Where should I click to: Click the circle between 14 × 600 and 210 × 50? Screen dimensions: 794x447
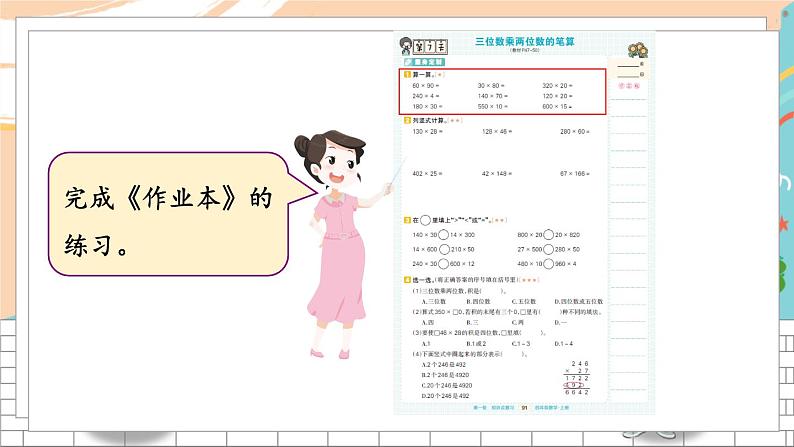pyautogui.click(x=444, y=249)
